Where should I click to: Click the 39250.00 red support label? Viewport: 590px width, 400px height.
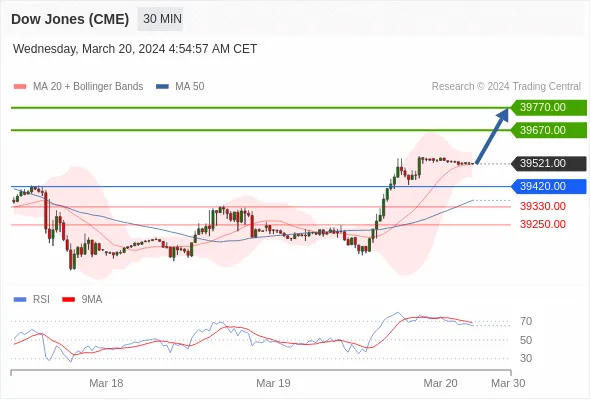pyautogui.click(x=543, y=224)
